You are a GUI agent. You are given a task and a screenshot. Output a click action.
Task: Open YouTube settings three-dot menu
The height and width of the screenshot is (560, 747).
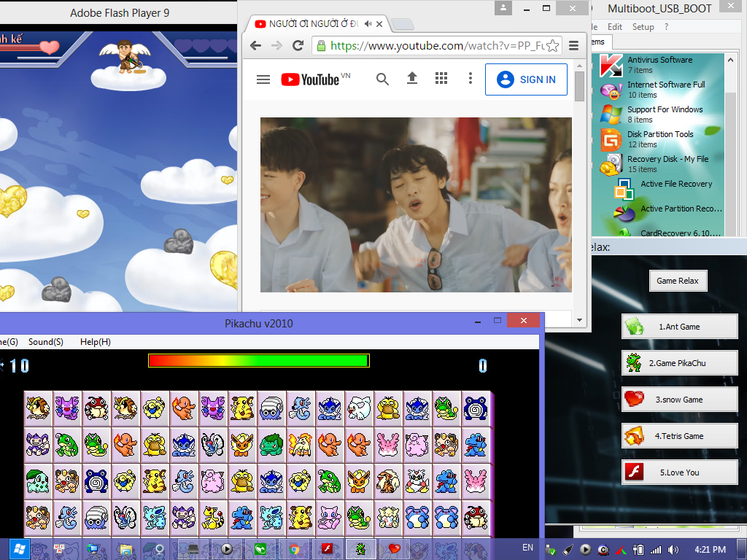tap(471, 79)
